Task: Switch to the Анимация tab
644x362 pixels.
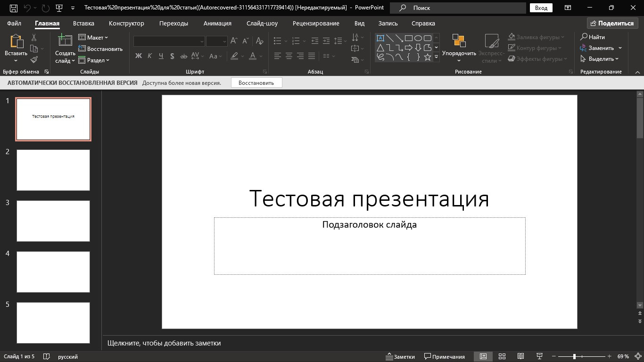Action: [x=217, y=23]
